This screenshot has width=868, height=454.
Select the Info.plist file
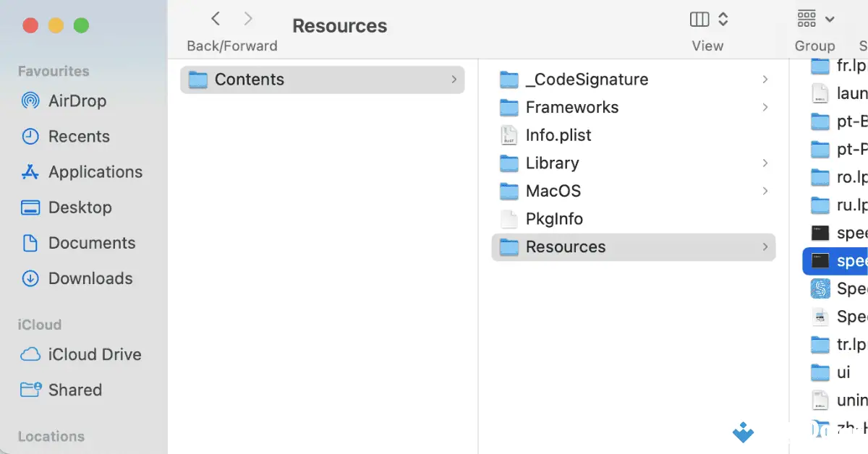click(558, 135)
